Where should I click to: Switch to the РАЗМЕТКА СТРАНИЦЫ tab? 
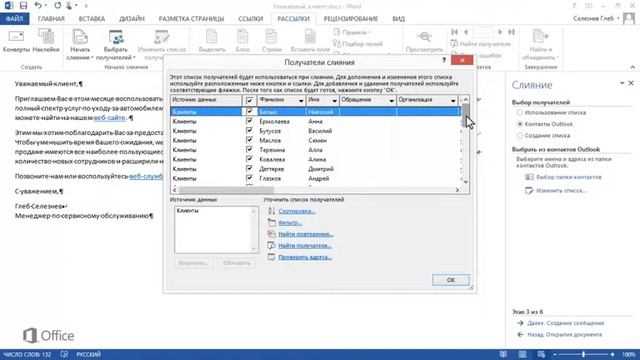(191, 19)
